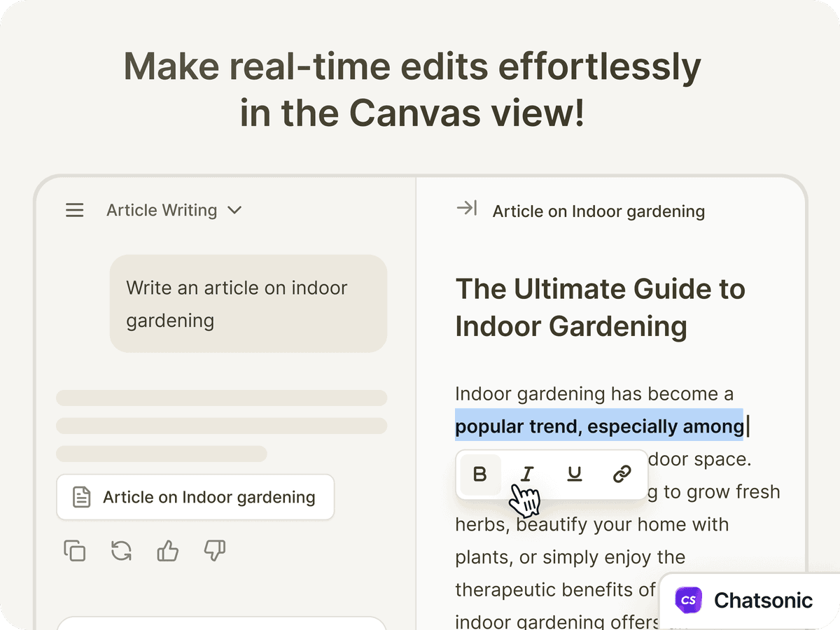840x630 pixels.
Task: Select the user message about indoor gardening
Action: [x=248, y=304]
